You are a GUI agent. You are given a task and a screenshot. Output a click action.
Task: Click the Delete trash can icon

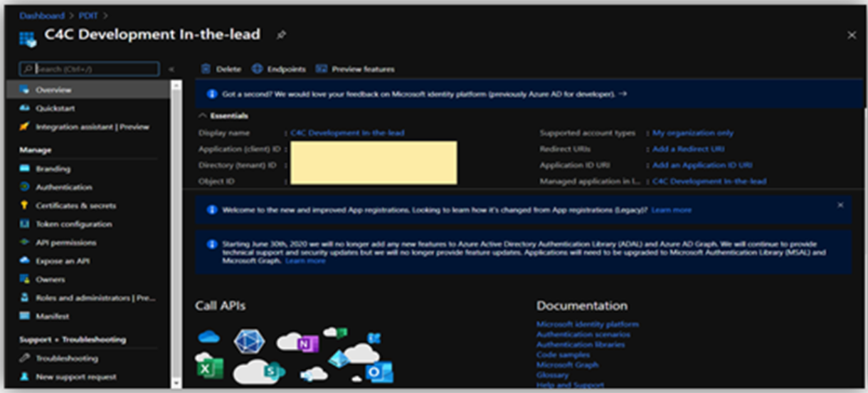point(206,69)
